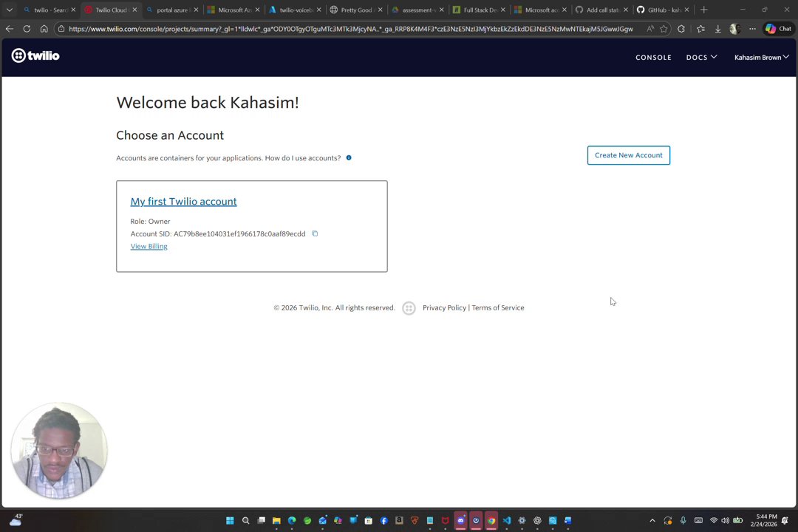Image resolution: width=798 pixels, height=532 pixels.
Task: Click How do I use accounts link
Action: (303, 158)
